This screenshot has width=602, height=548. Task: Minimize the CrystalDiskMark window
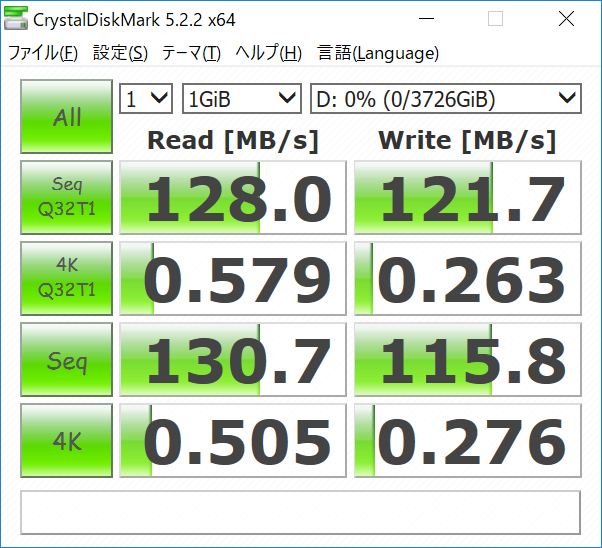[x=426, y=18]
